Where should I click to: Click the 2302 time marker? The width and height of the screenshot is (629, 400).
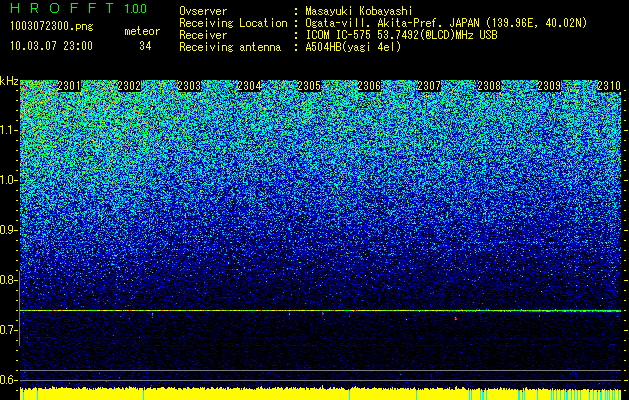point(129,86)
